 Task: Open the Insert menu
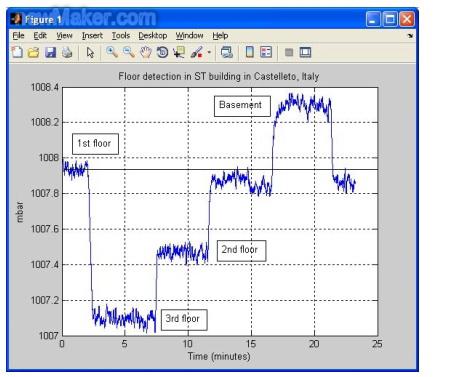(92, 35)
